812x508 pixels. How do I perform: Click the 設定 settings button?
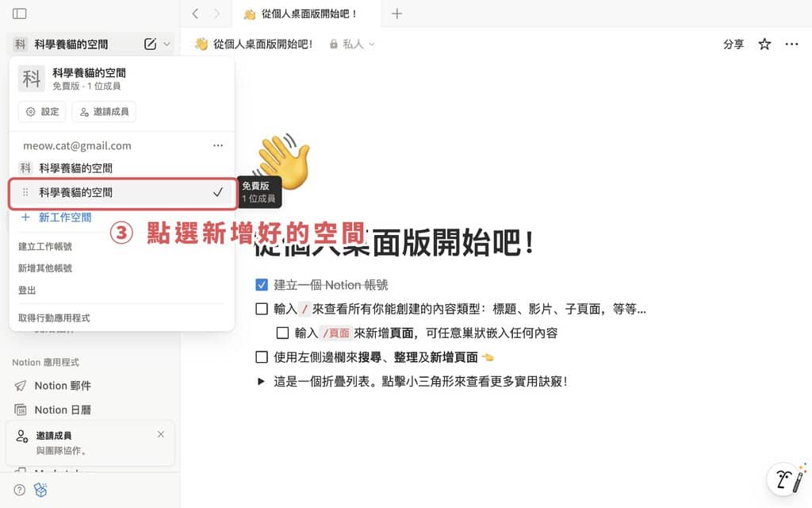click(42, 112)
